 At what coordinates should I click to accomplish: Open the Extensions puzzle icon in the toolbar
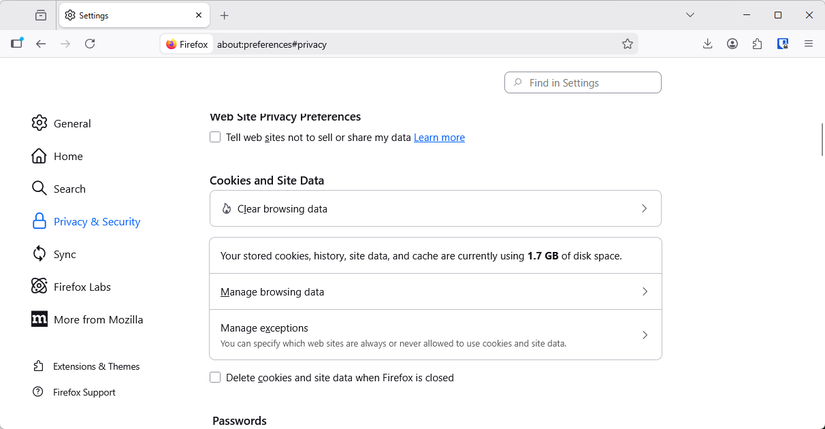pyautogui.click(x=757, y=44)
